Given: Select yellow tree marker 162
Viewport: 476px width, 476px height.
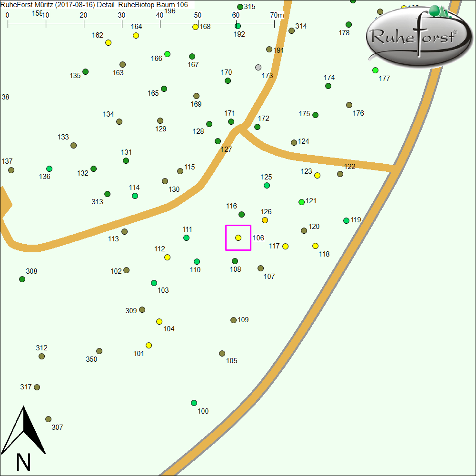Looking at the screenshot, I should [x=108, y=42].
